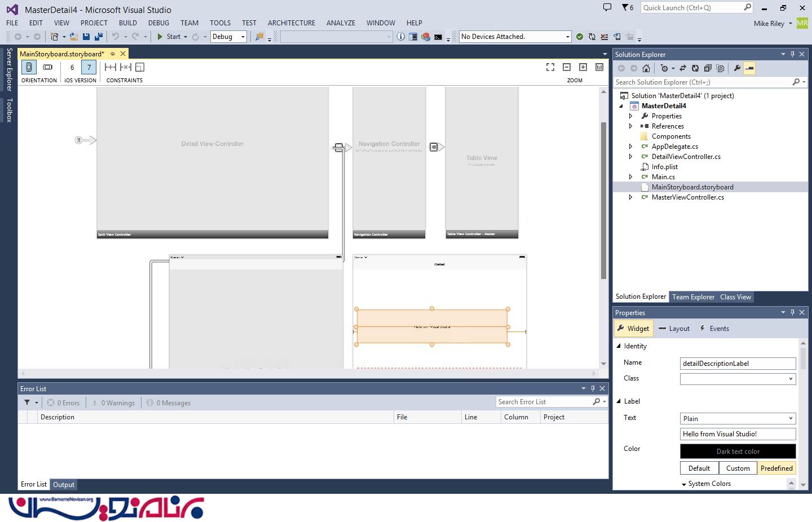Screen dimensions: 812x522
Task: Open the Server Explorer side panel
Action: point(9,69)
